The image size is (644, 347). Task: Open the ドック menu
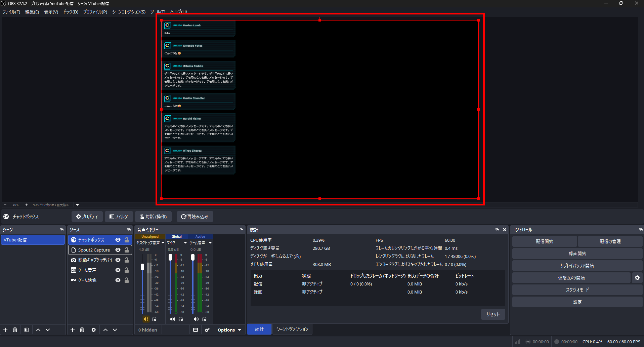click(71, 12)
